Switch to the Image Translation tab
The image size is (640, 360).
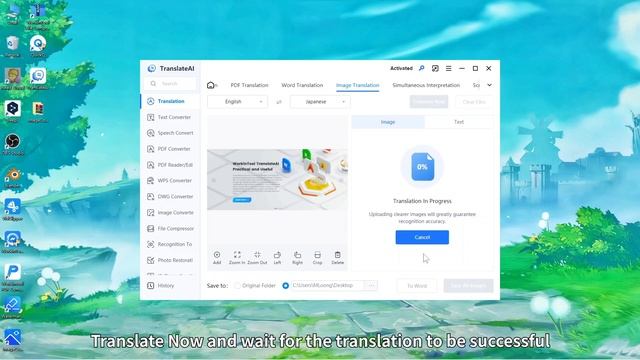click(358, 85)
